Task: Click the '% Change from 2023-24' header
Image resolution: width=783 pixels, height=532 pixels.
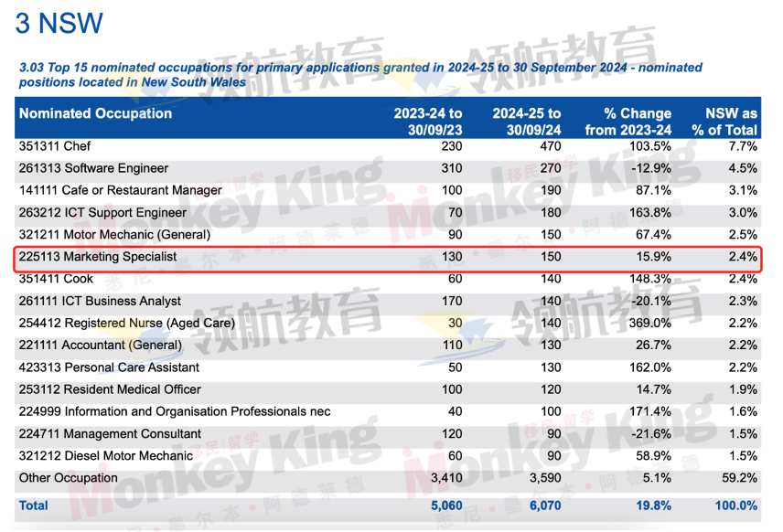Action: click(x=627, y=122)
